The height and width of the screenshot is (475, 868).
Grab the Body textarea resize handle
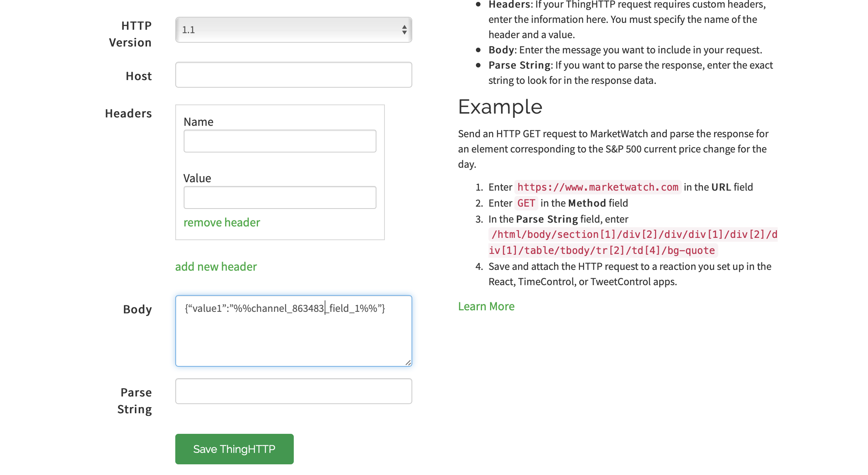(x=408, y=363)
